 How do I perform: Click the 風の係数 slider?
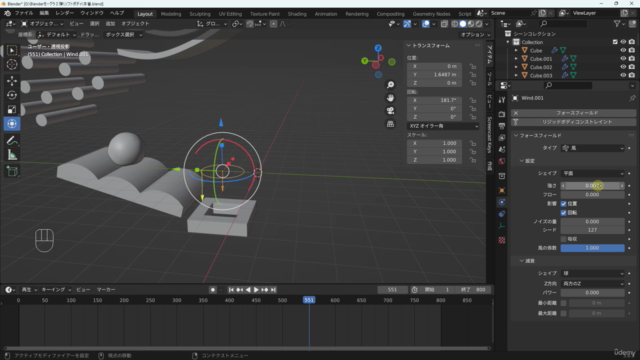point(593,248)
